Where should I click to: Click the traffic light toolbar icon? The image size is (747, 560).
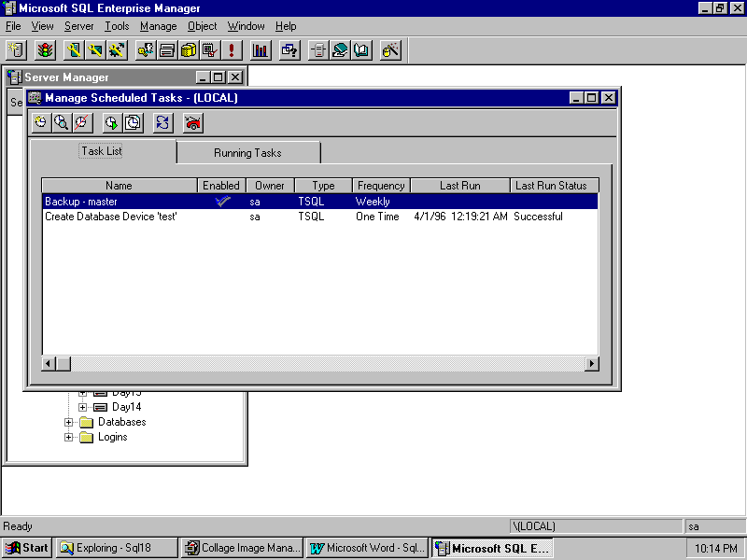(x=45, y=50)
